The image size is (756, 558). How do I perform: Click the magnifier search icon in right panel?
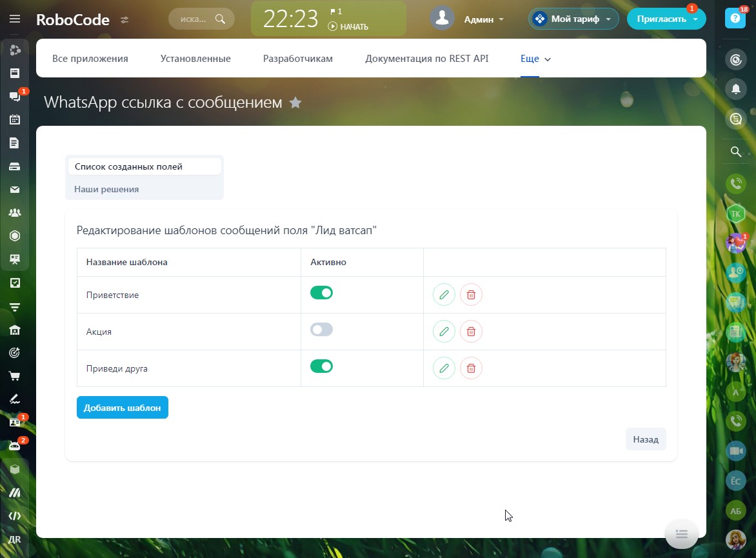point(736,152)
